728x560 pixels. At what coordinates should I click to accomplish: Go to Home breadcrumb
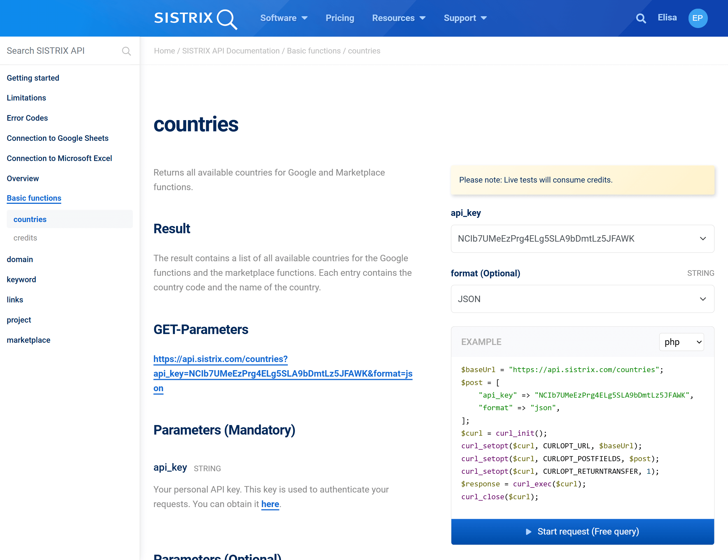pyautogui.click(x=164, y=51)
